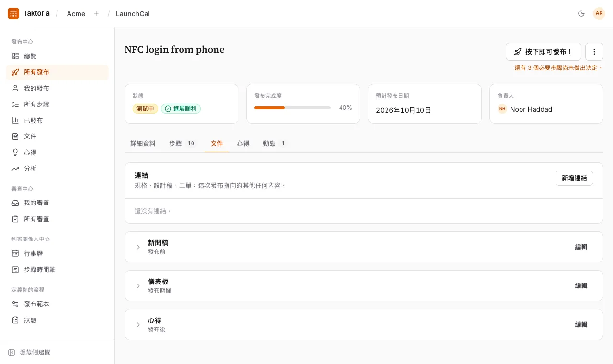Open the sidebar 文件 page
The image size is (613, 364).
point(57,136)
